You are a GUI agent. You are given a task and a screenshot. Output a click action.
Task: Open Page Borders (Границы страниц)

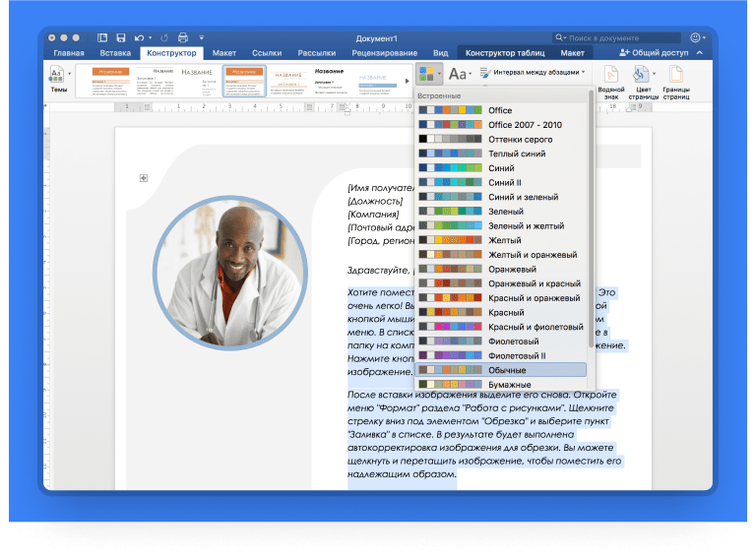pos(676,79)
